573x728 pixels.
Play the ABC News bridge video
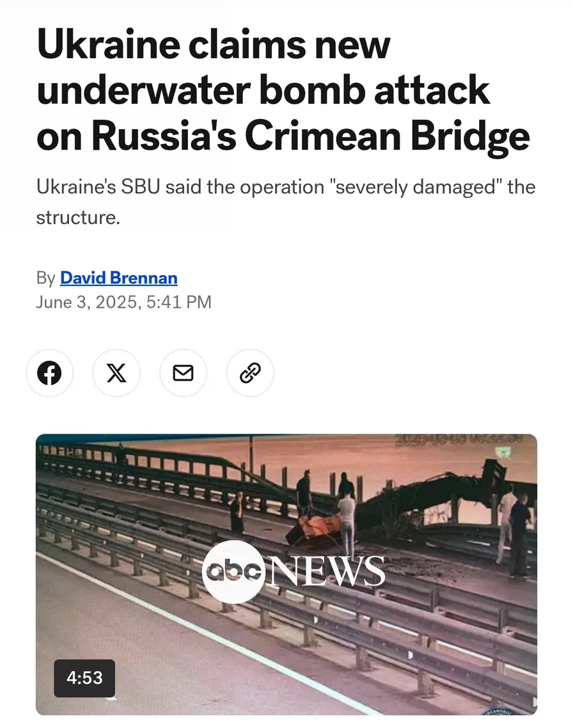[286, 574]
